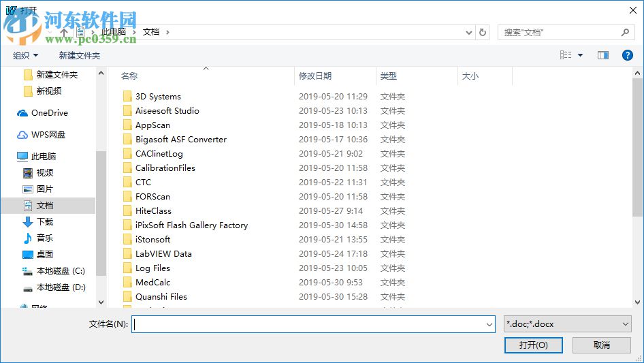Open 下载 in navigation pane
The height and width of the screenshot is (363, 644).
38,222
